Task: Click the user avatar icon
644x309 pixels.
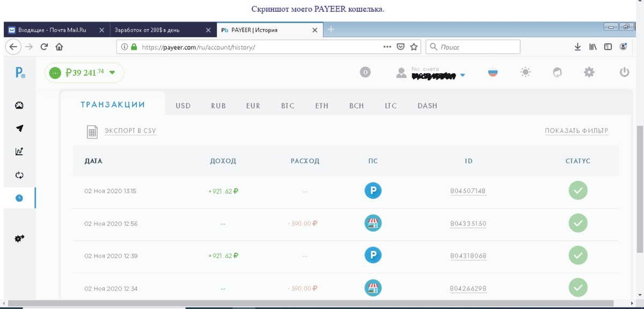Action: pos(401,73)
